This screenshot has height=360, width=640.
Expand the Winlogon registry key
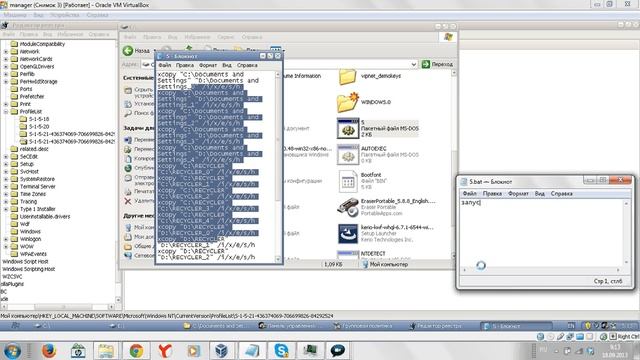pos(6,239)
